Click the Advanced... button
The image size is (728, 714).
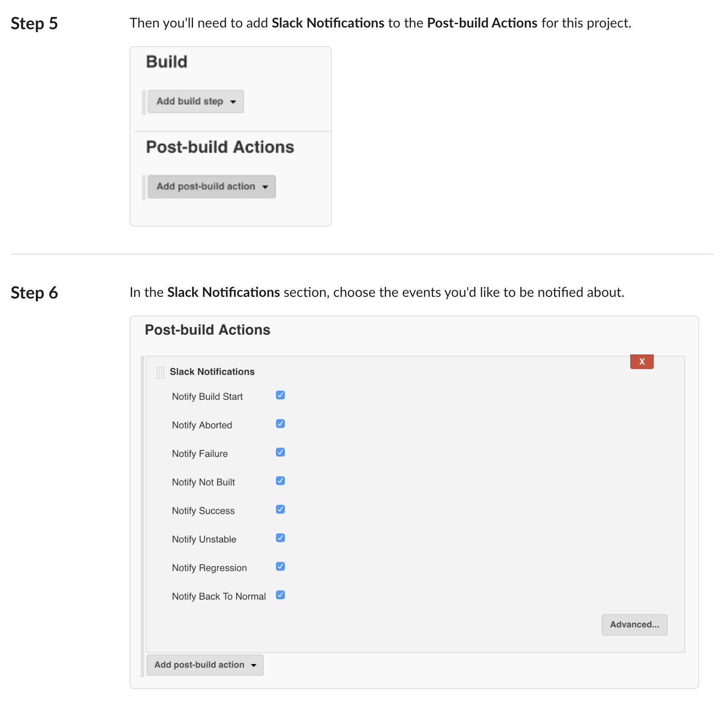634,625
